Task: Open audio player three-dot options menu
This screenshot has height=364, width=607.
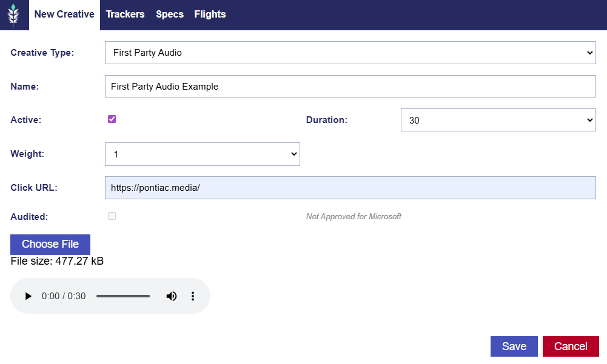Action: pyautogui.click(x=193, y=296)
